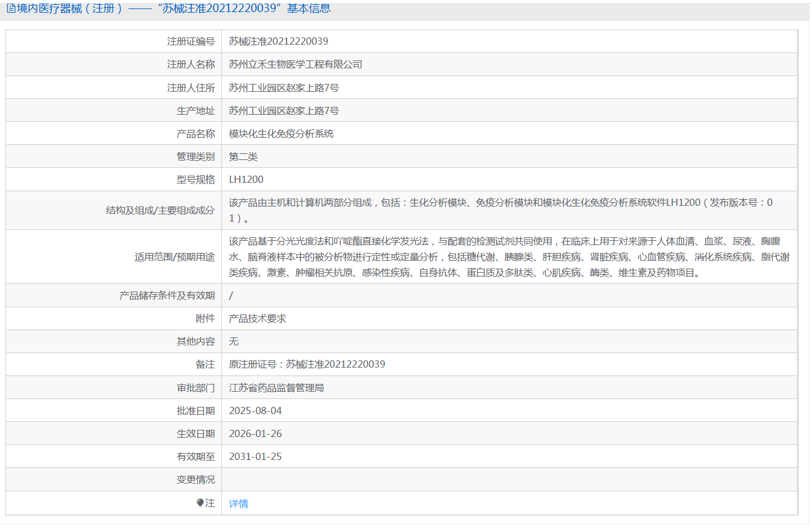This screenshot has width=812, height=530.
Task: Select the remark 原注册证号:苏械注准20212220039
Action: pyautogui.click(x=307, y=364)
